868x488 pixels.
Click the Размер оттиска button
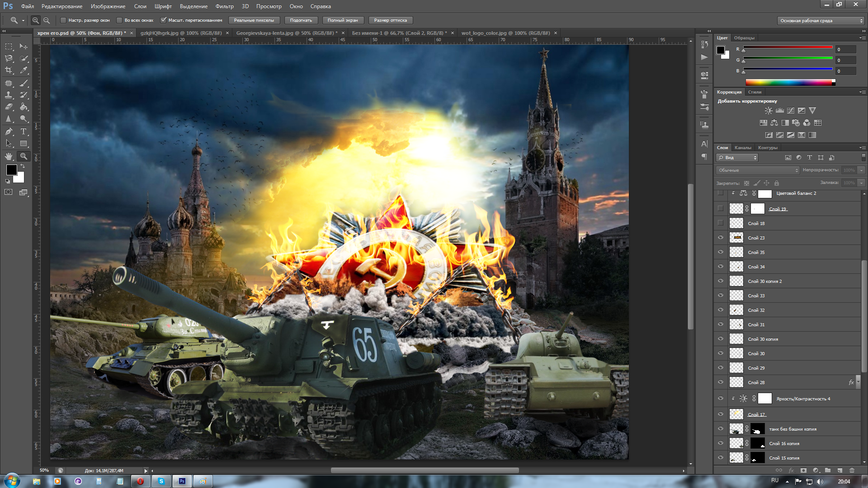coord(391,20)
